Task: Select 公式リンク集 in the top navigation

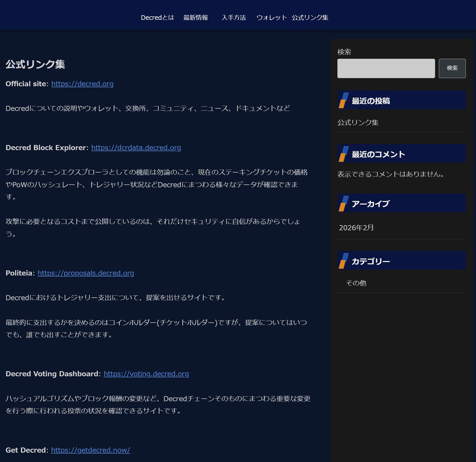Action: click(x=310, y=17)
